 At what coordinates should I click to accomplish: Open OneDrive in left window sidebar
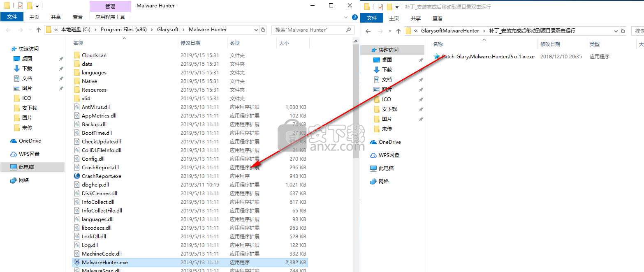click(26, 141)
